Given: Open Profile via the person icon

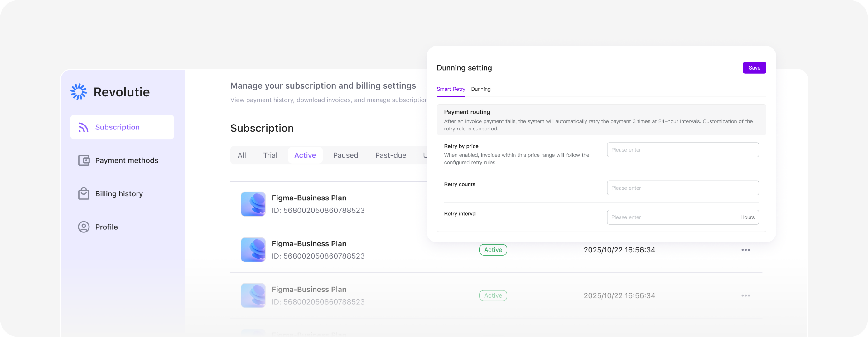Looking at the screenshot, I should (83, 227).
